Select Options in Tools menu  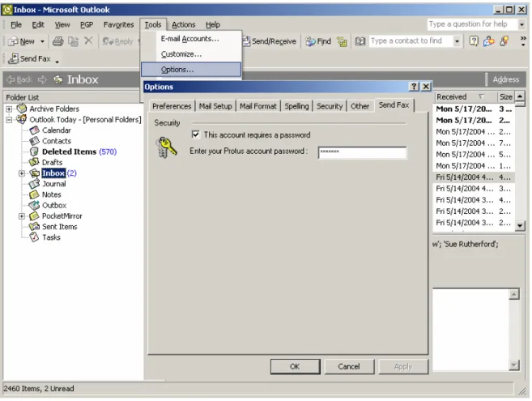pos(191,70)
